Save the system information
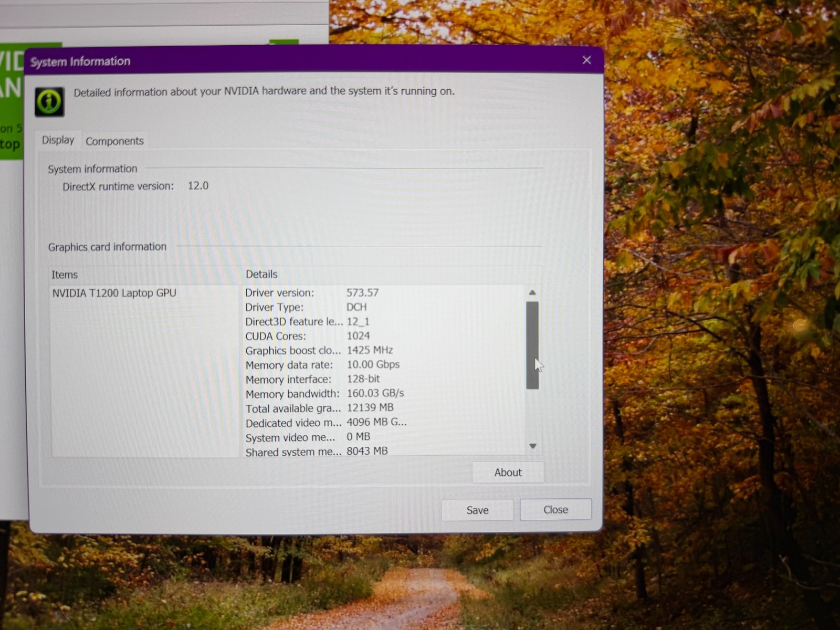The width and height of the screenshot is (840, 630). click(477, 510)
